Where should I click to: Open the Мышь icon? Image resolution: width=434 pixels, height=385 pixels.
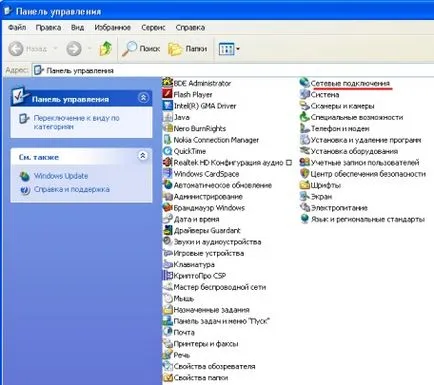pos(167,298)
